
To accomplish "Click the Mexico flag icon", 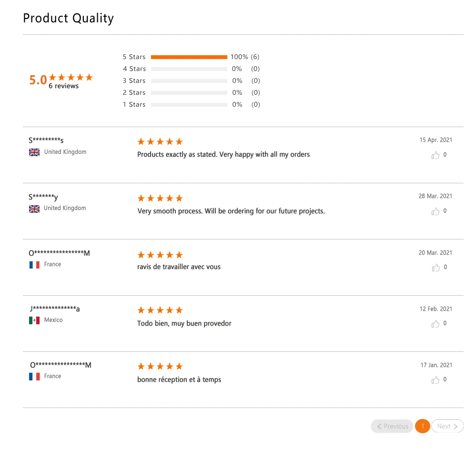I will coord(34,320).
